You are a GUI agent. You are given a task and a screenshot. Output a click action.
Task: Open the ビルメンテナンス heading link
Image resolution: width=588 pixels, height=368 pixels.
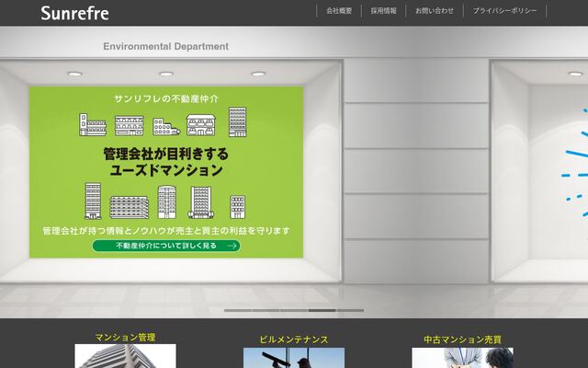(x=294, y=339)
